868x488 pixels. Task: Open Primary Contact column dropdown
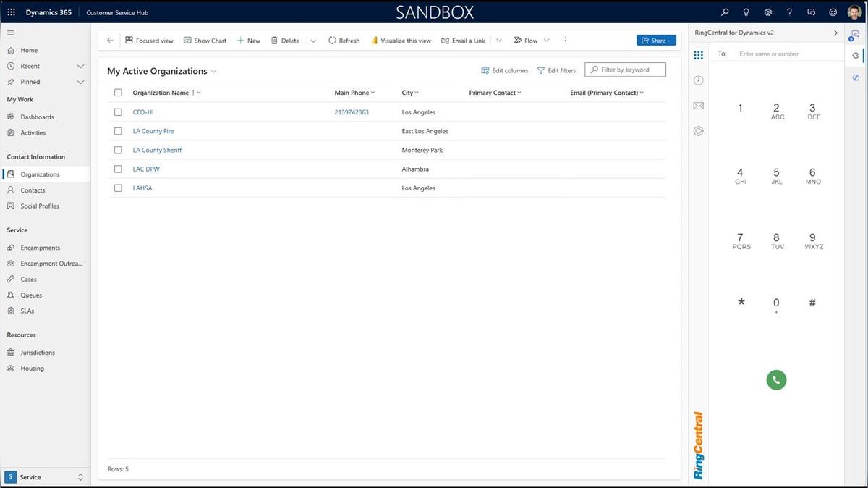(519, 93)
